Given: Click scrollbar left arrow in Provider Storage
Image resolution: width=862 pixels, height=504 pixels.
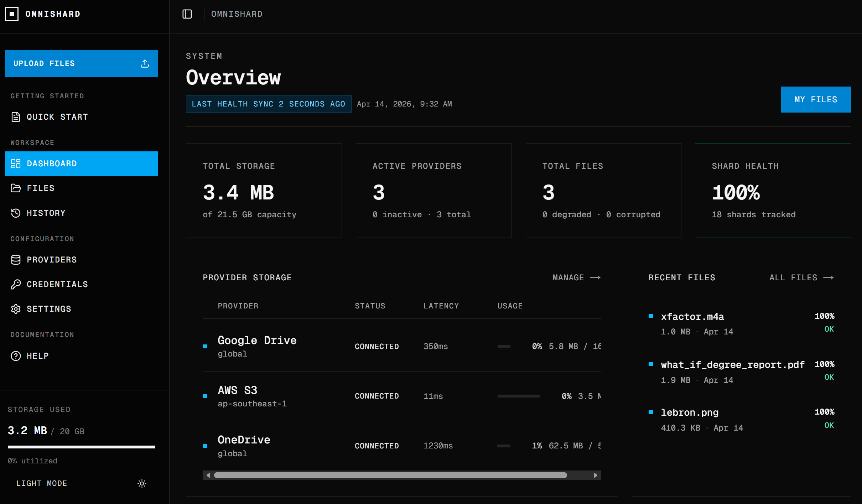Looking at the screenshot, I should coord(208,475).
